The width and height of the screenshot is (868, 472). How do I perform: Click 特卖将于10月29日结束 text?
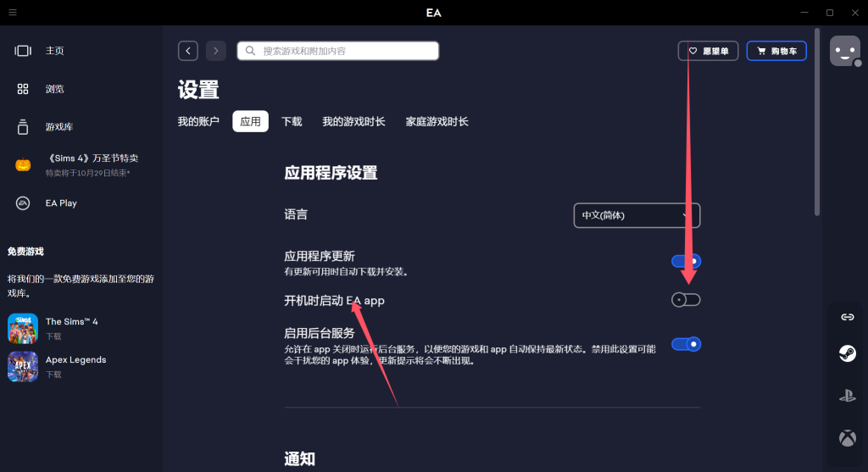point(87,173)
